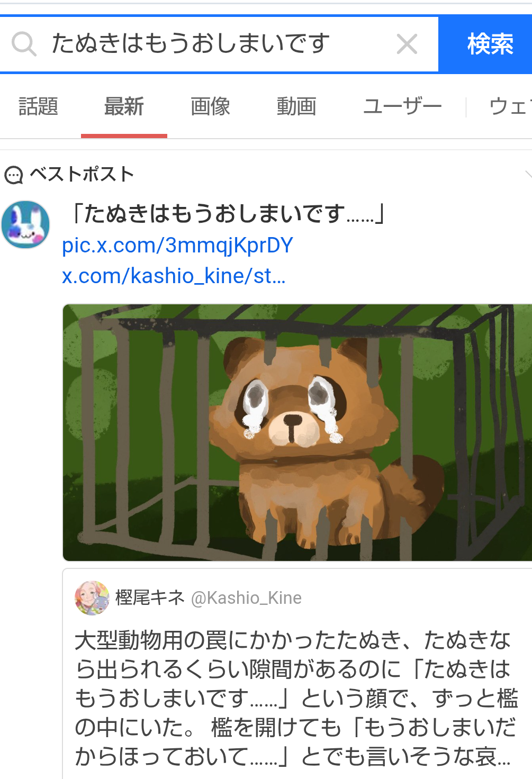View the caged tanuki illustration

(297, 432)
